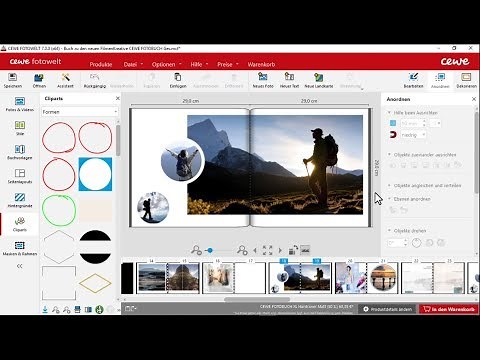
Task: Click the zoom in magnifier icon
Action: (x=242, y=250)
